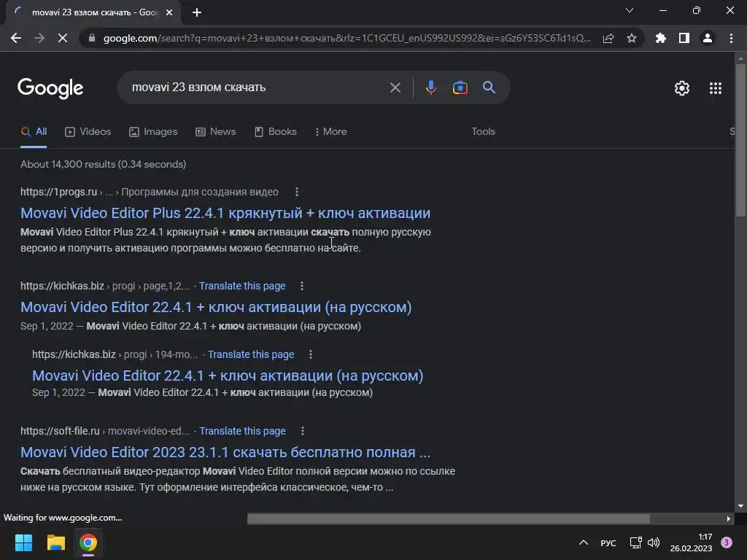Screen dimensions: 747x560
Task: Open options for 1progs.ru result
Action: (297, 192)
